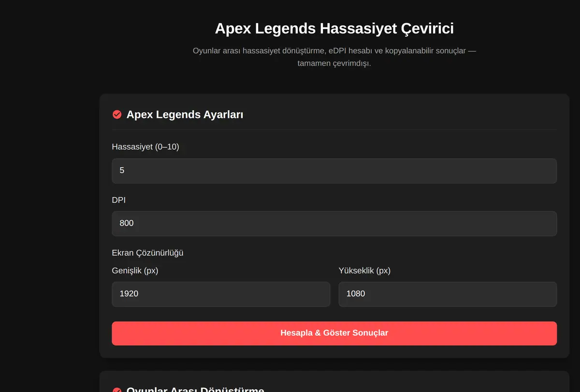
Task: Click the subtitle text about eDPI hesabı
Action: tap(334, 57)
